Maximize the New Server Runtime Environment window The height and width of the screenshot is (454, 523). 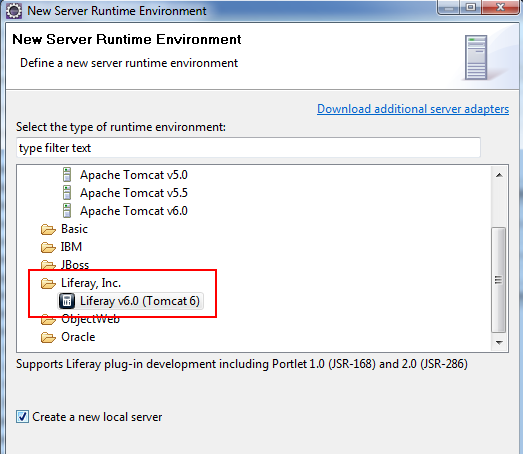471,7
